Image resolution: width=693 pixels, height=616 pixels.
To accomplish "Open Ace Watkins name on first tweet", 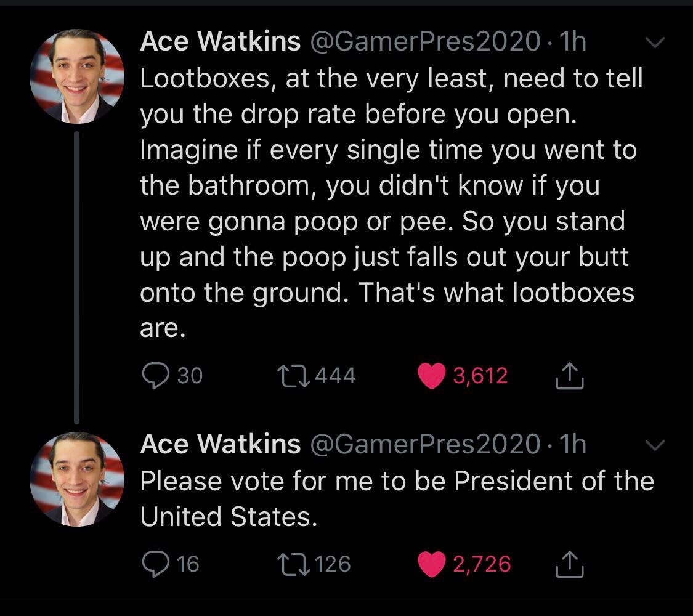I will (x=221, y=41).
